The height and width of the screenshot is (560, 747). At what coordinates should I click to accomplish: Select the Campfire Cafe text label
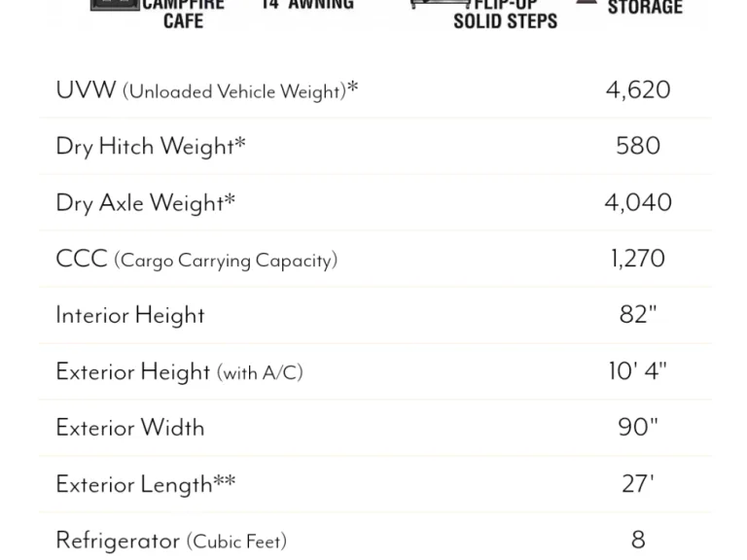(x=184, y=15)
